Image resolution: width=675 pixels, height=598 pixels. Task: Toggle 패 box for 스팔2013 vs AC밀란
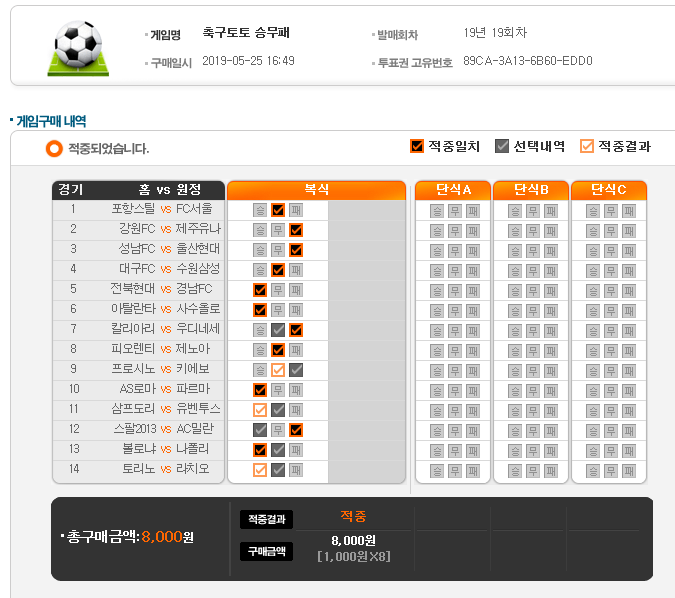[296, 430]
